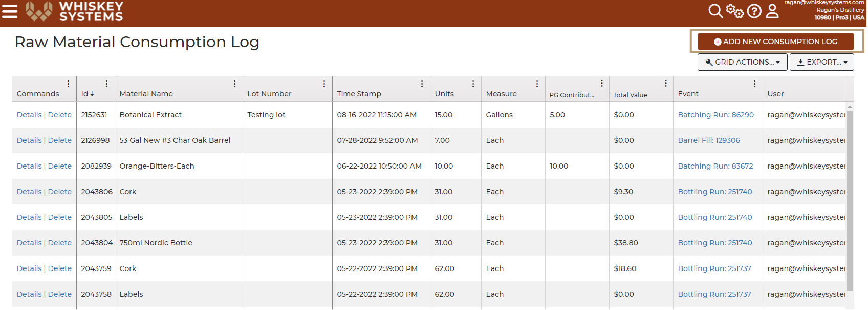Image resolution: width=868 pixels, height=310 pixels.
Task: Open the settings gears icon
Action: 734,11
